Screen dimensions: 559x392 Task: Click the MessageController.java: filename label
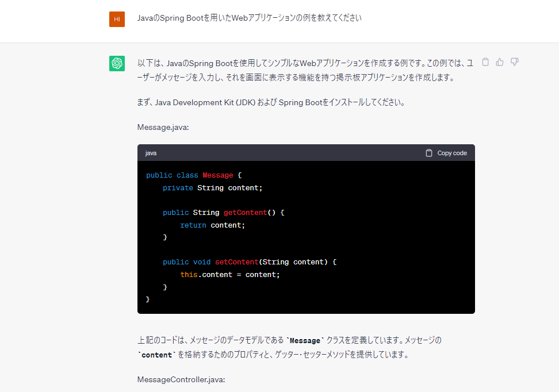pyautogui.click(x=181, y=379)
